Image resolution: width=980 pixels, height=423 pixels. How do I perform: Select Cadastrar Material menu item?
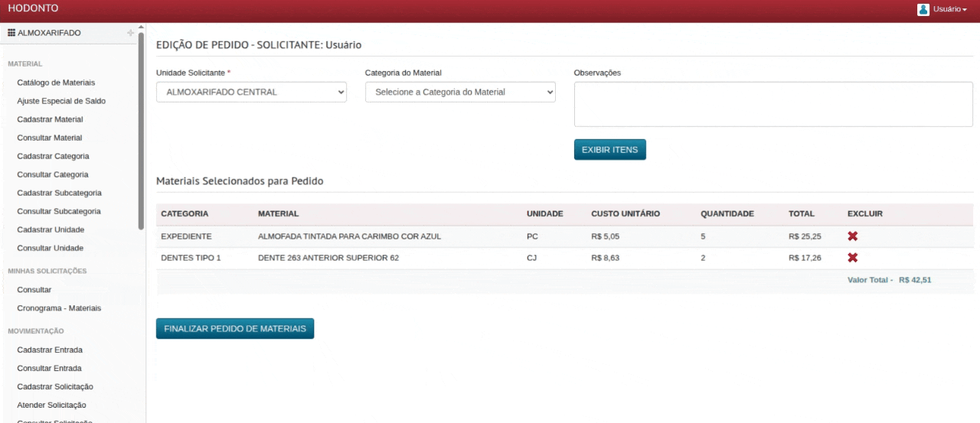pos(50,119)
